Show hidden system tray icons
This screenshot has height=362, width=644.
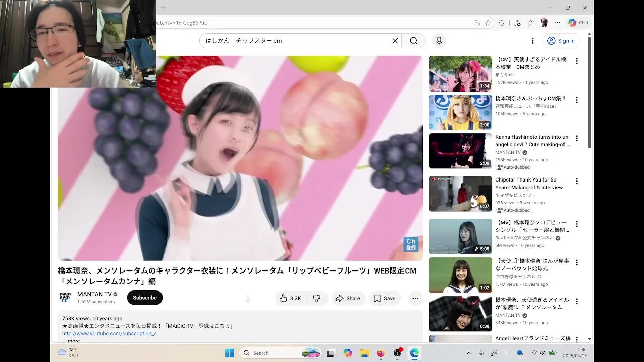point(469,353)
